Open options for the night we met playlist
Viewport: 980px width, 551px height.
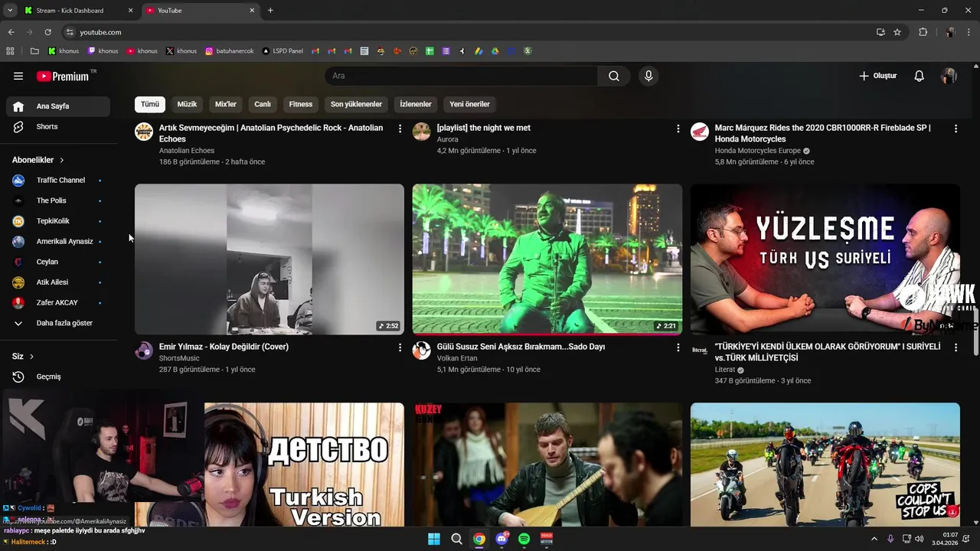(678, 129)
